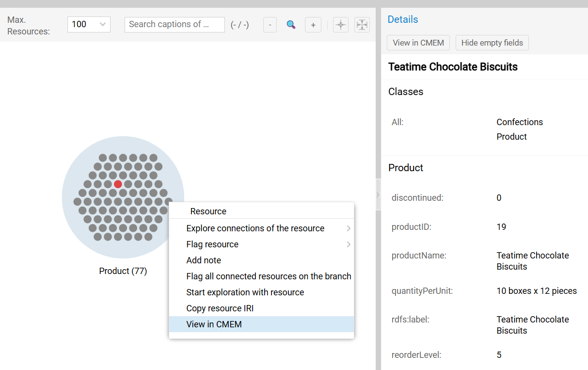Select Flag all connected resources on the branch

click(x=269, y=276)
